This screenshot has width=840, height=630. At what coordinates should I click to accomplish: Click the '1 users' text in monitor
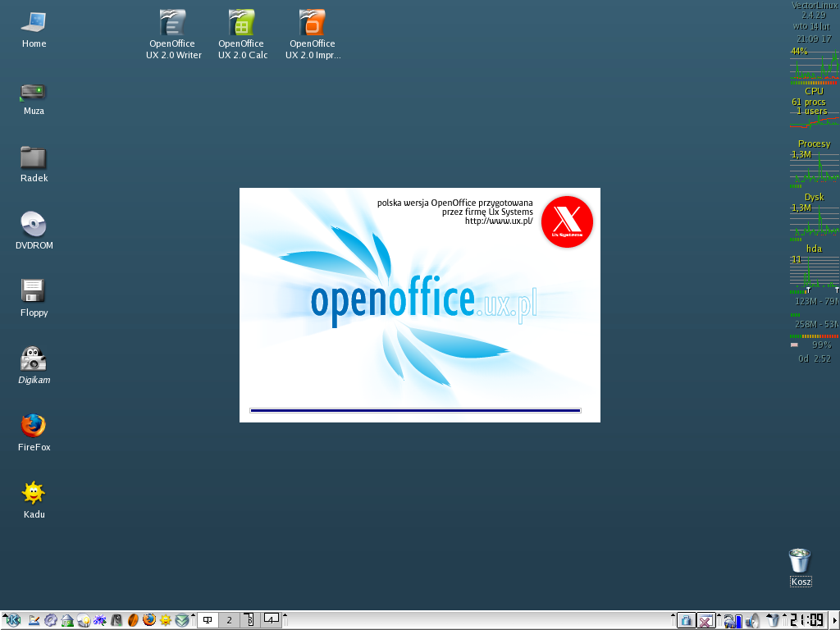pos(811,112)
